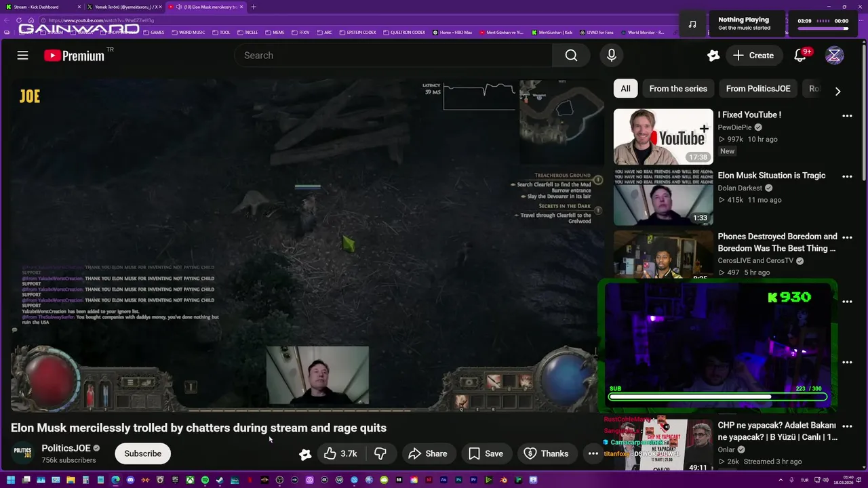
Task: Open the YouTube guide hamburger menu
Action: tap(22, 56)
